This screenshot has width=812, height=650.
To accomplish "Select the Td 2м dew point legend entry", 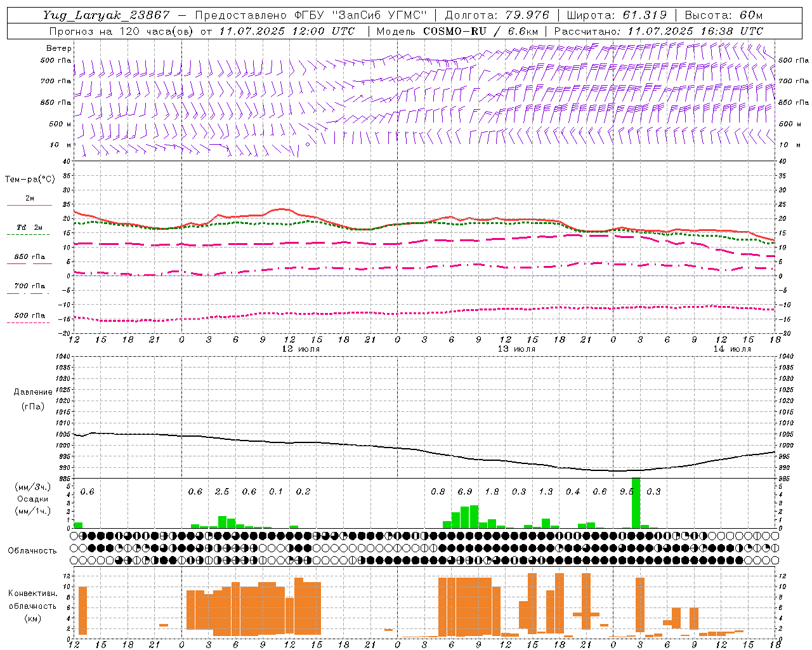I will click(30, 227).
